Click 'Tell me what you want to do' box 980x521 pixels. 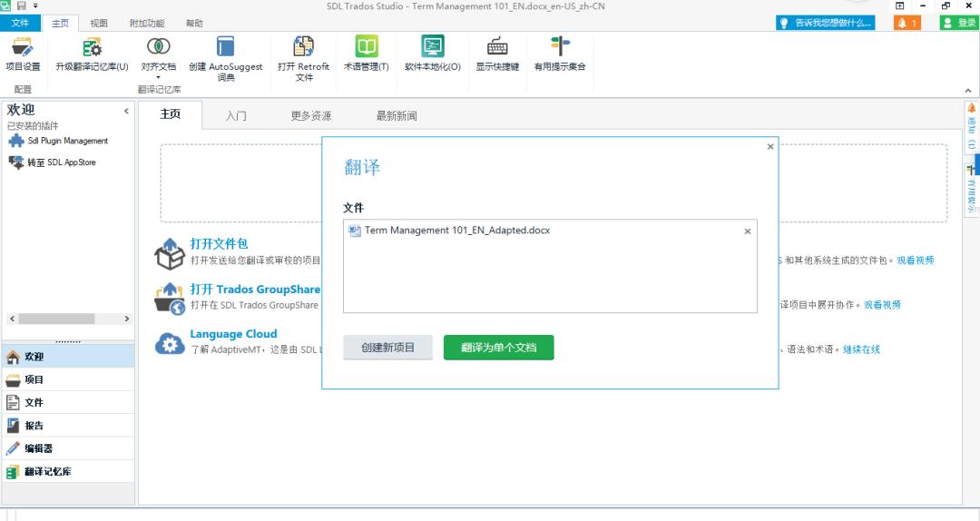[825, 23]
